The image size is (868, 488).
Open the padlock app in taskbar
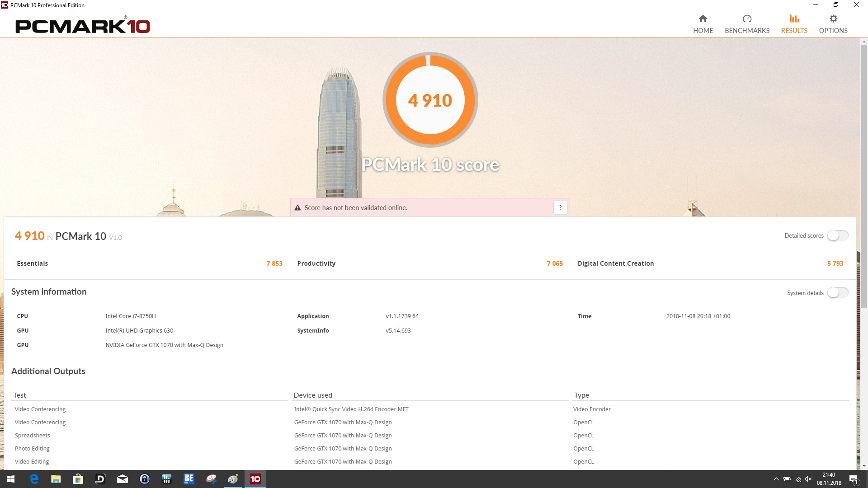[145, 479]
